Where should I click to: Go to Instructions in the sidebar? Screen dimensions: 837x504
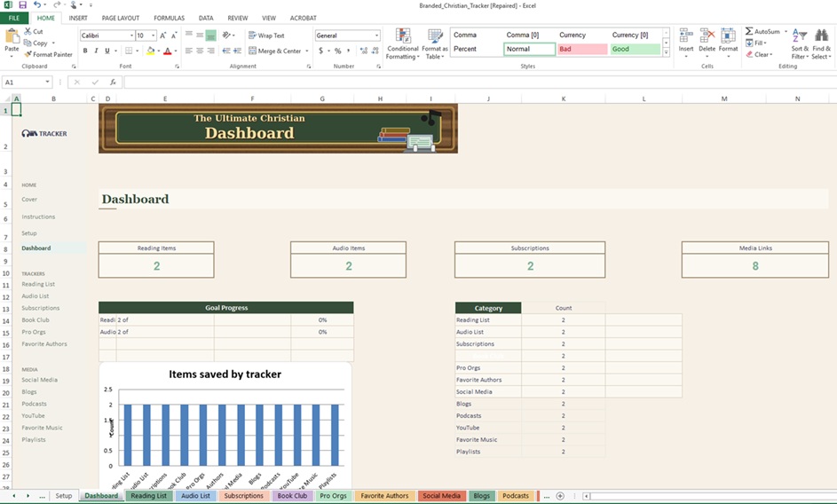tap(38, 217)
